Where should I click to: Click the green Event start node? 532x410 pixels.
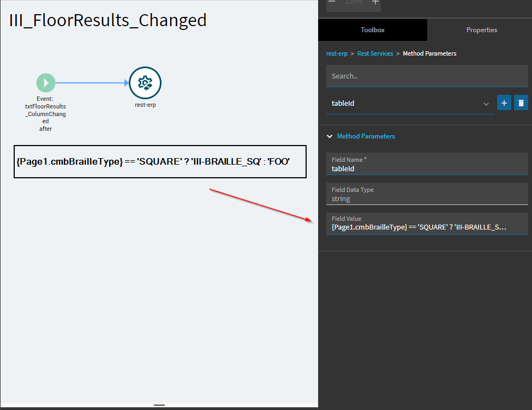46,83
